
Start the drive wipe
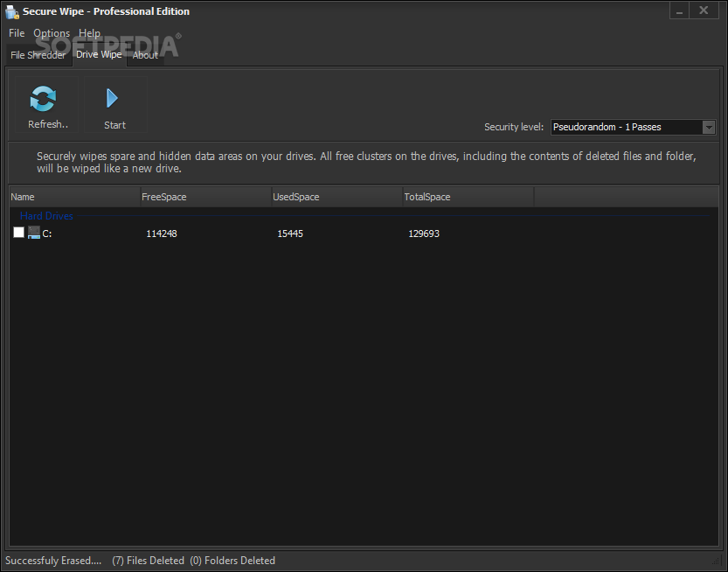coord(114,105)
